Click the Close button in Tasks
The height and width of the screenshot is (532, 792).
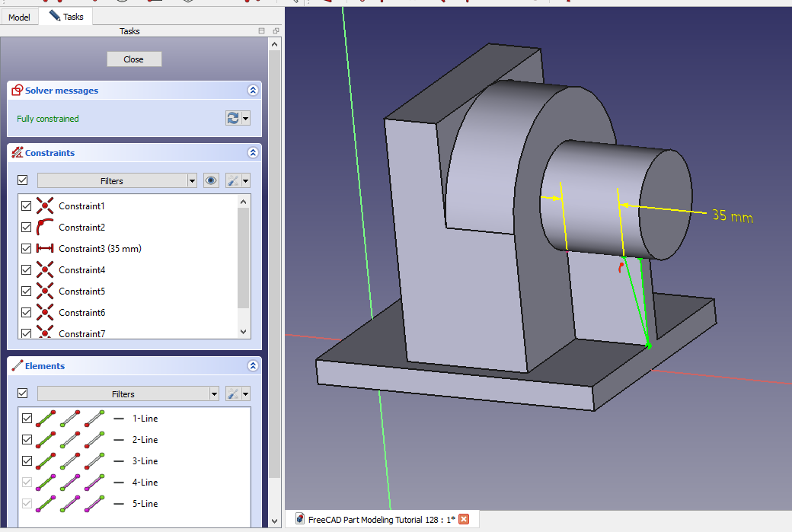point(134,59)
